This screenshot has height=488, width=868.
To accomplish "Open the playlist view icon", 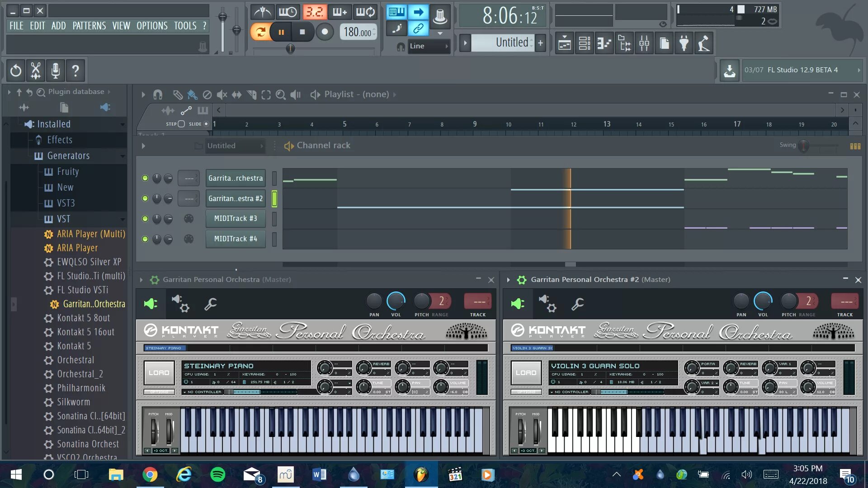I will point(565,43).
